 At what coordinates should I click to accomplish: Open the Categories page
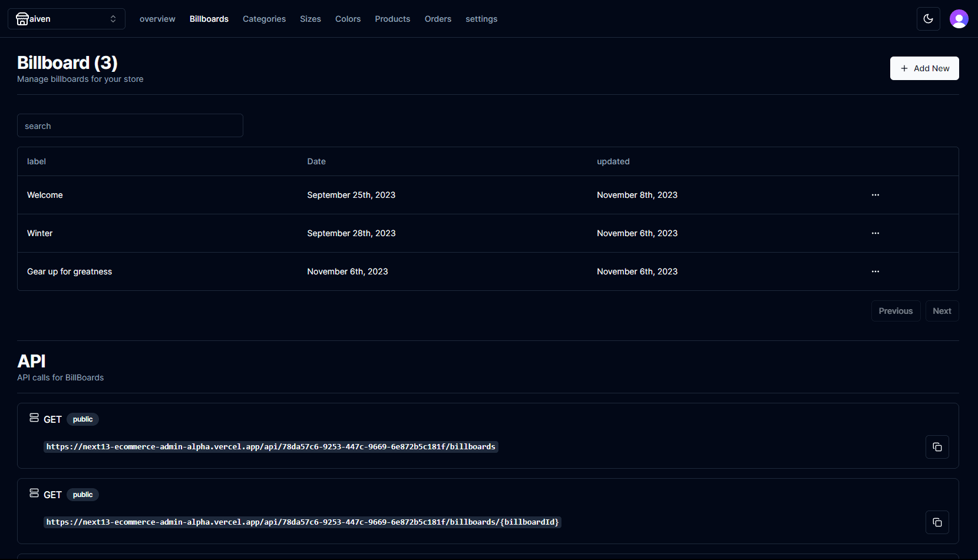264,19
